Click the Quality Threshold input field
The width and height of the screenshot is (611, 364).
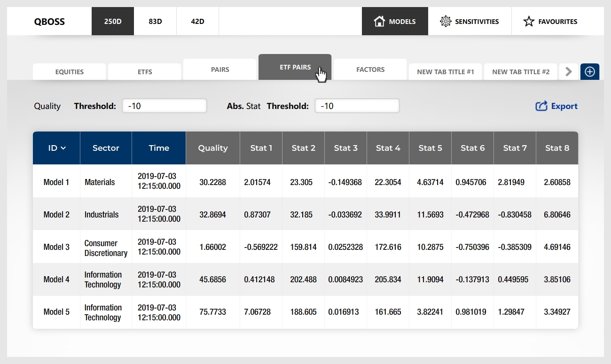pos(164,106)
